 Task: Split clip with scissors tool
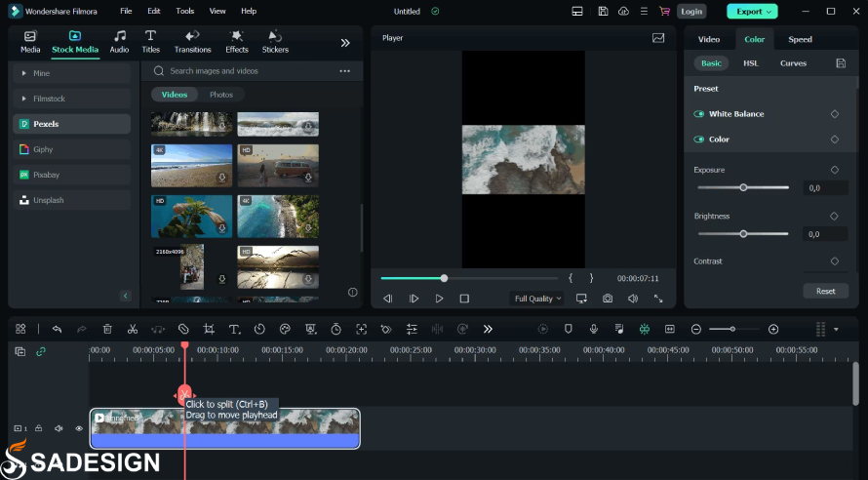pos(133,329)
